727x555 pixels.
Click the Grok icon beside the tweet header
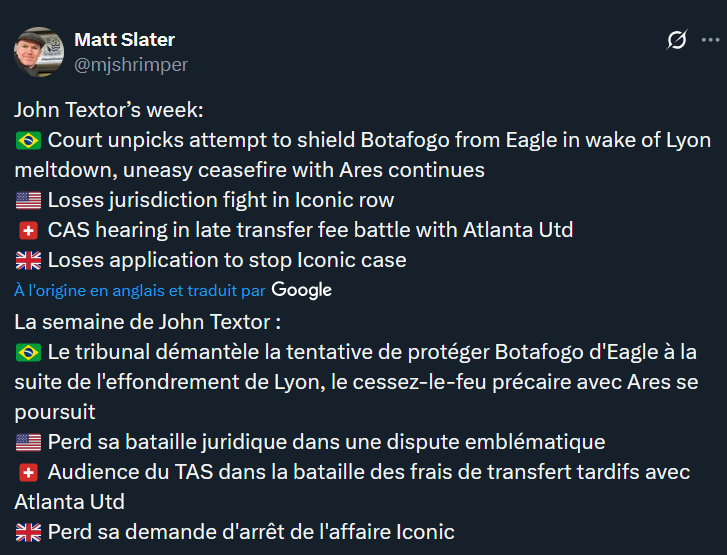(677, 40)
